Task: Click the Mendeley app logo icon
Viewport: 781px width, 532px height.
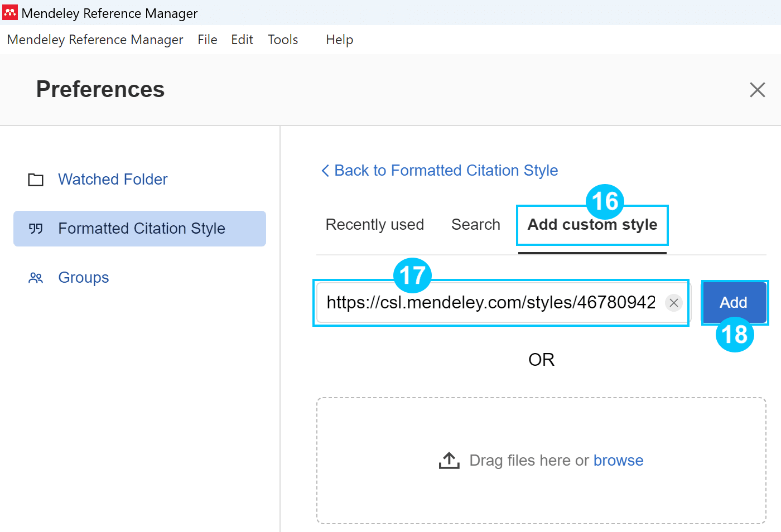Action: point(10,12)
